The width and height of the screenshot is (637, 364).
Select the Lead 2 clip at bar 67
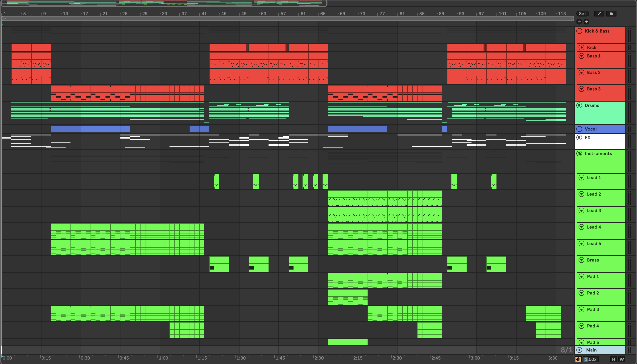pyautogui.click(x=338, y=198)
